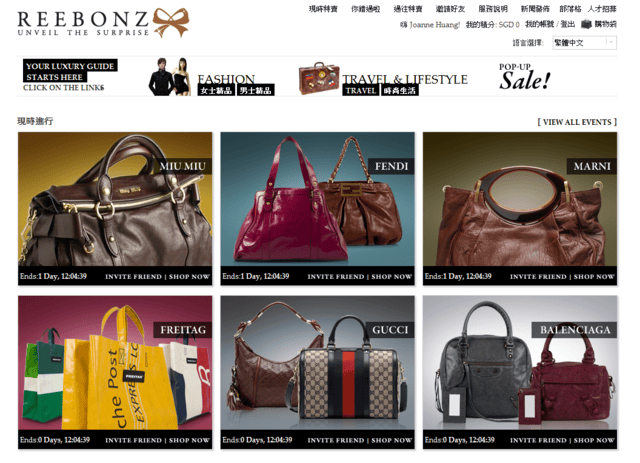Click View All Events link
The width and height of the screenshot is (640, 463).
click(577, 122)
